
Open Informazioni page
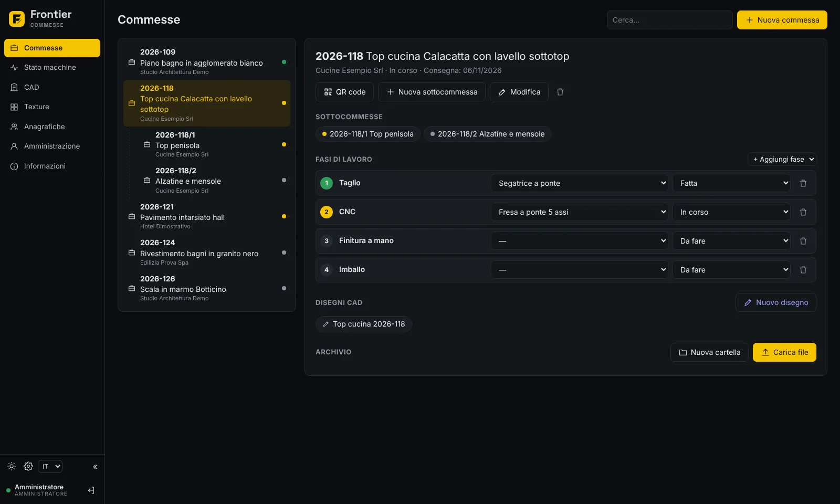(x=52, y=166)
